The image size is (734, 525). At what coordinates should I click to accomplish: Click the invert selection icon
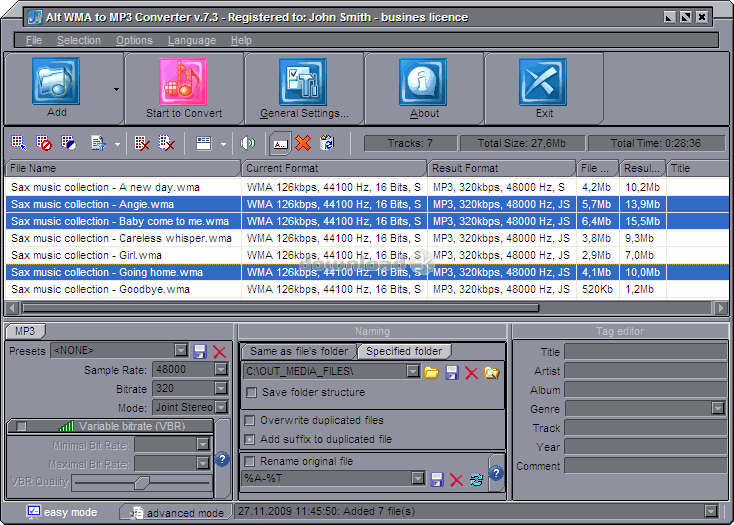point(69,143)
